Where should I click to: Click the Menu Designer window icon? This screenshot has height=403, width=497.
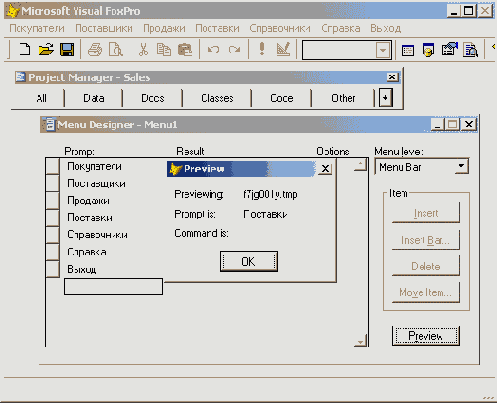tap(49, 124)
